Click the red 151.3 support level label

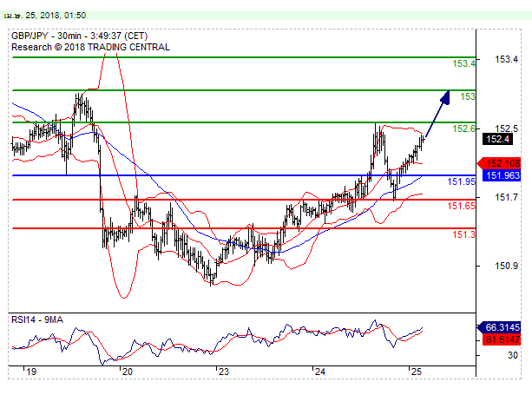(x=463, y=234)
